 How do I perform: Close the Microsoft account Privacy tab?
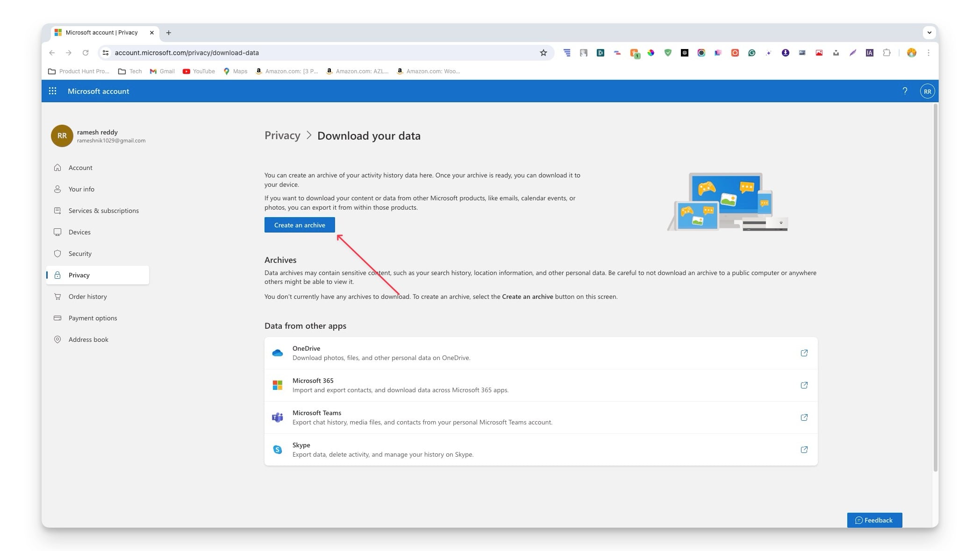click(x=152, y=33)
